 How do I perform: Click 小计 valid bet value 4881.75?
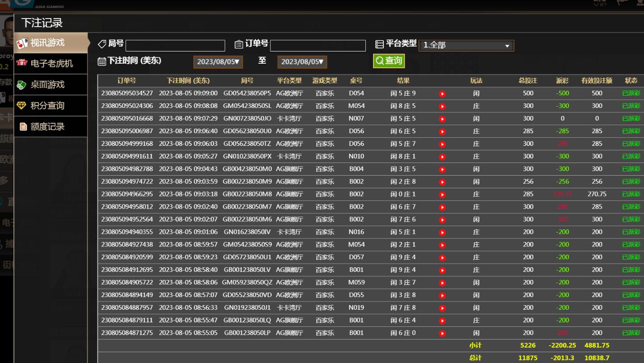(597, 345)
